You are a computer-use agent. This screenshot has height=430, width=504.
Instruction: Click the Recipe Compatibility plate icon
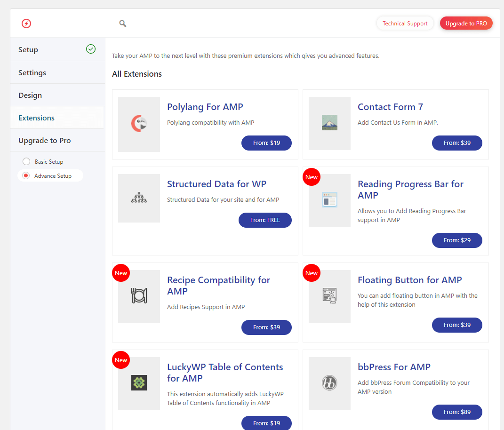click(x=139, y=295)
